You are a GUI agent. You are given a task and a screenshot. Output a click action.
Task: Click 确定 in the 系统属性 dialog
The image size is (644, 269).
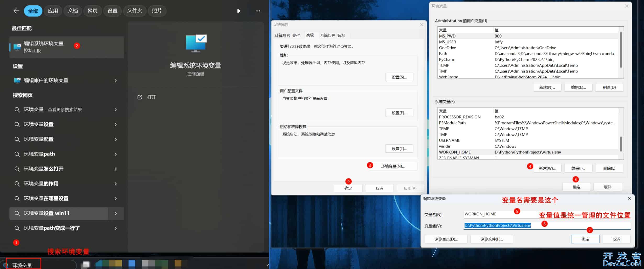(x=348, y=188)
